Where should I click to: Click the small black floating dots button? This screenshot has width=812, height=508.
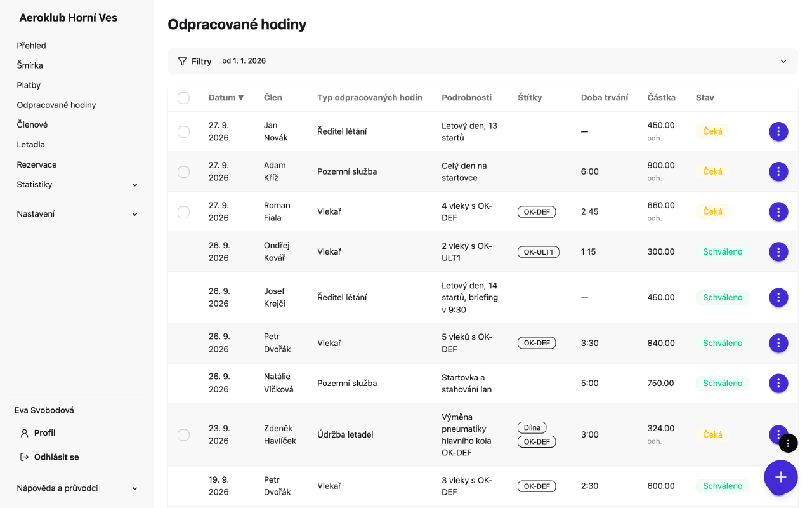tap(787, 443)
